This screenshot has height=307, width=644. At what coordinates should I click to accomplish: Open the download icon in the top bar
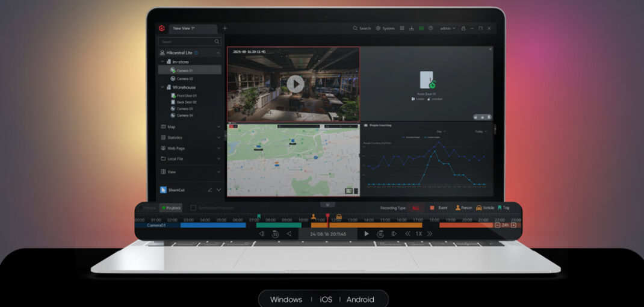tap(411, 28)
